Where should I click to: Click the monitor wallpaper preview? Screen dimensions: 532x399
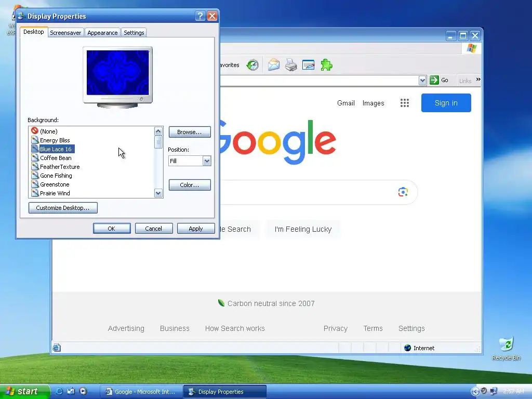point(117,73)
